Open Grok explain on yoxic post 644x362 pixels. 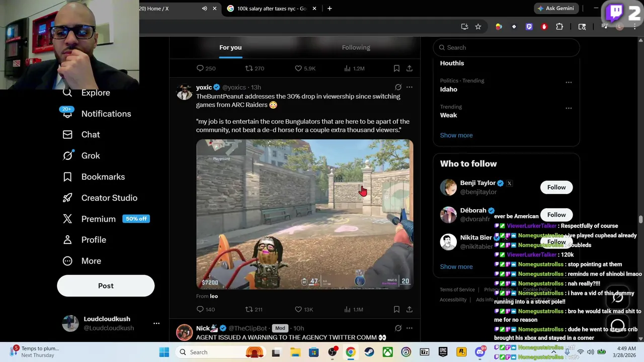tap(398, 87)
